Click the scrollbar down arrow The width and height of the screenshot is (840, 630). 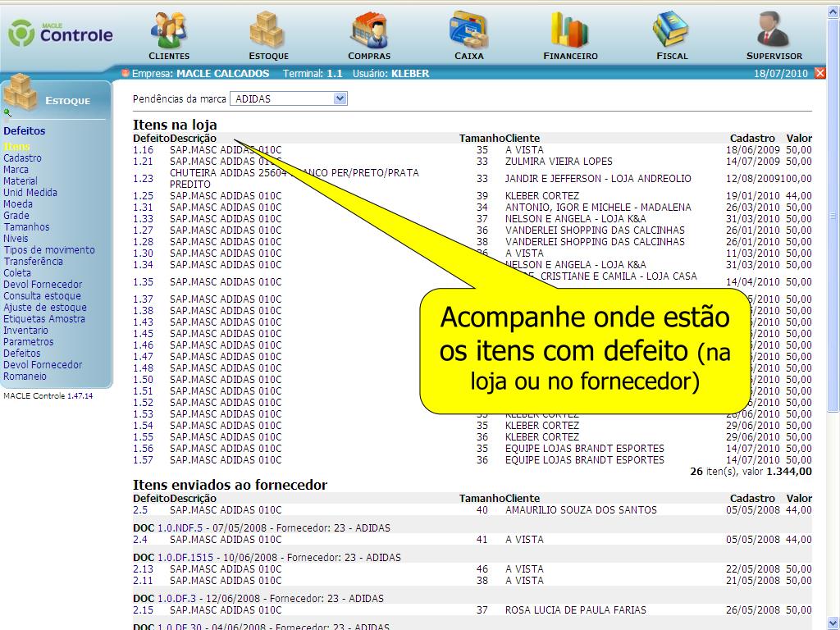coord(833,623)
